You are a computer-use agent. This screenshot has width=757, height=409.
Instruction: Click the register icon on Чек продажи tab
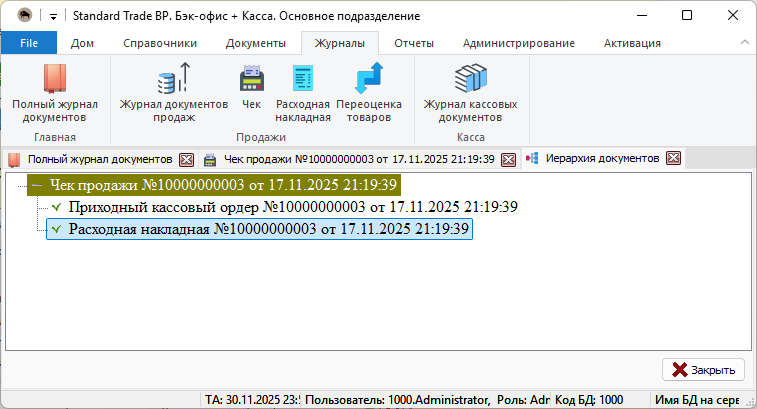pyautogui.click(x=210, y=160)
